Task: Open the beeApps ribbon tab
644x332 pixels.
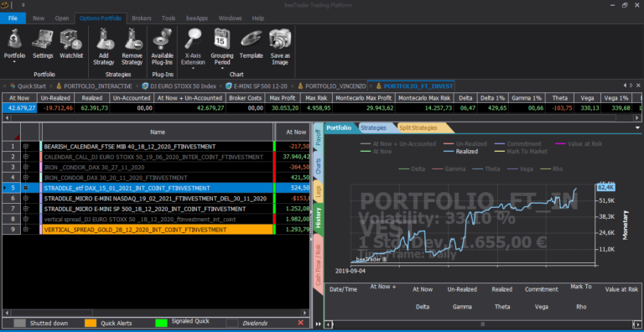Action: click(x=197, y=18)
